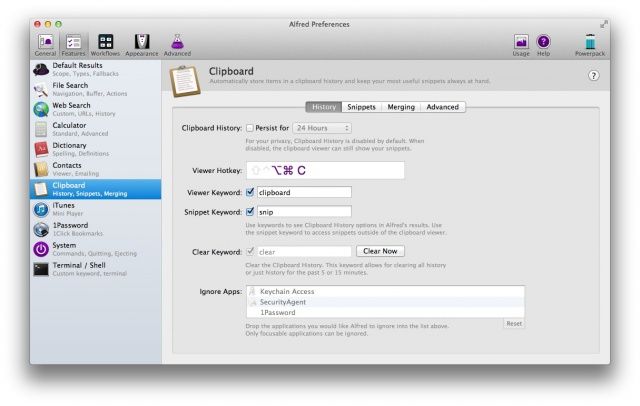Click the Clear Now button

pos(380,251)
